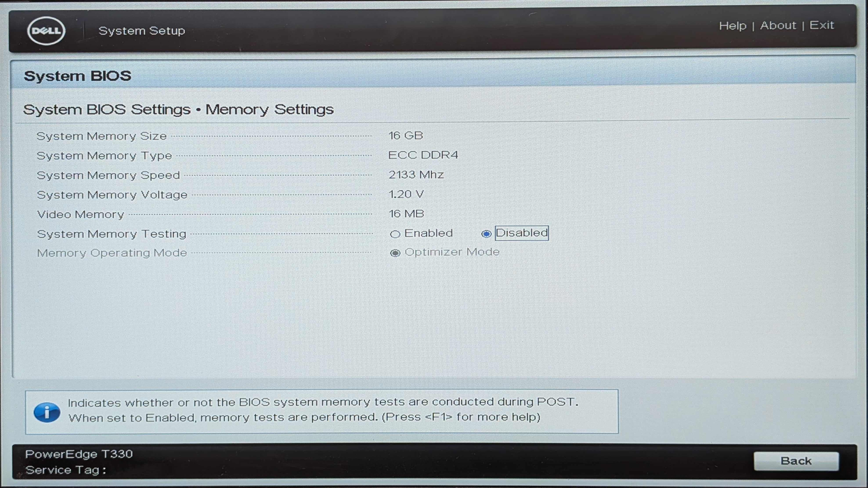
Task: Click the Back button
Action: coord(796,461)
